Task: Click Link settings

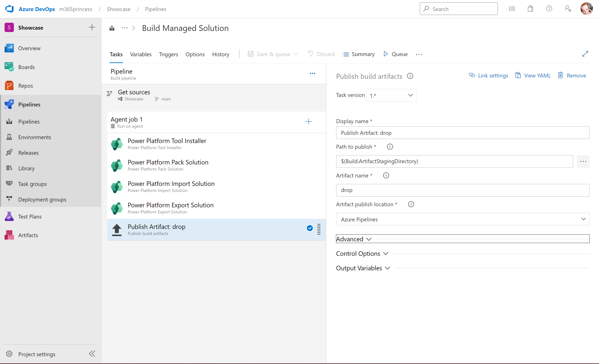Action: [488, 76]
